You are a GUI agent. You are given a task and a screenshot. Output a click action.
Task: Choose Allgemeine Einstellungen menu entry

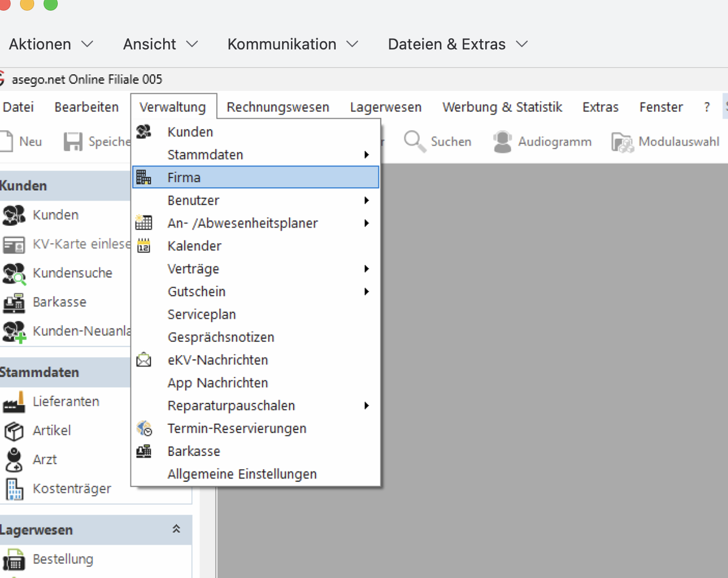pyautogui.click(x=241, y=474)
